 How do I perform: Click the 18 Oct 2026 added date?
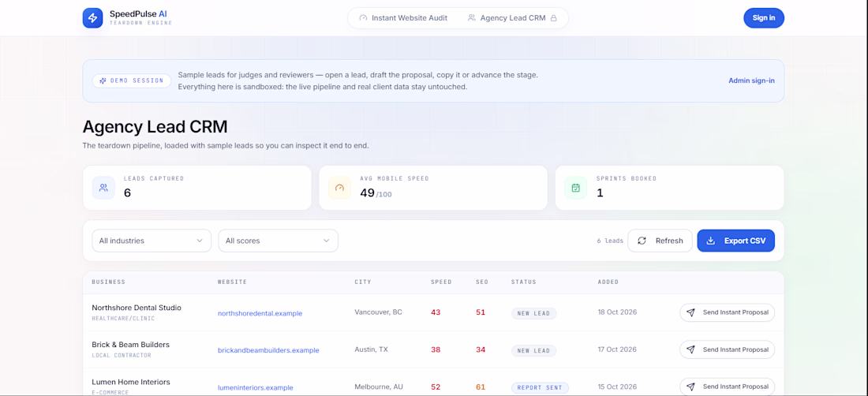click(x=617, y=312)
